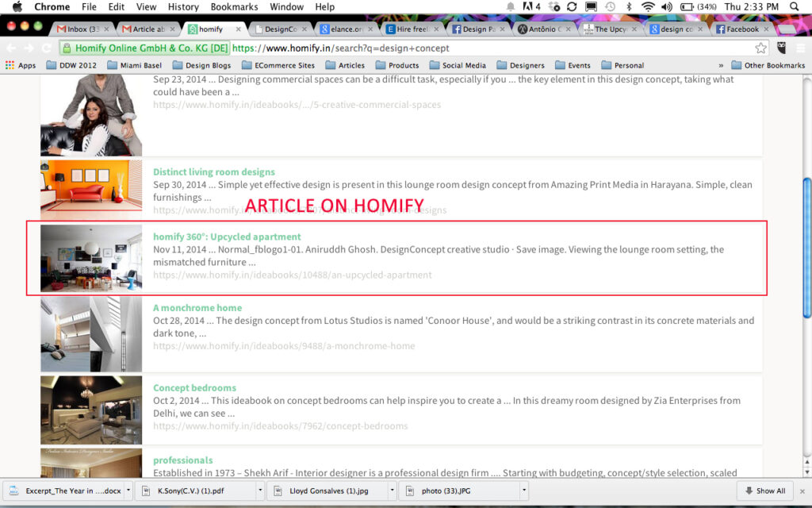812x508 pixels.
Task: Click the volume icon in menu bar
Action: (667, 7)
